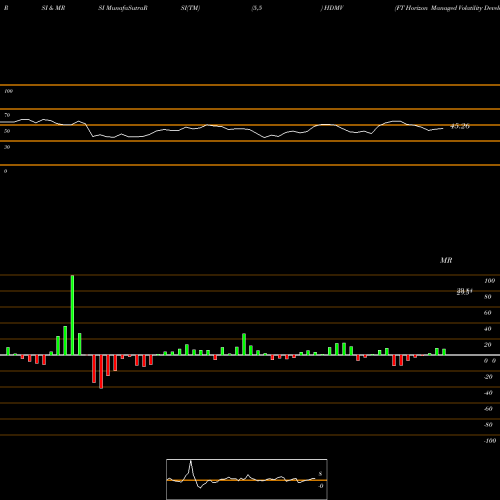Screen dimensions: 500x500
Task: Click the SI & MR header label
Action: 53,8
